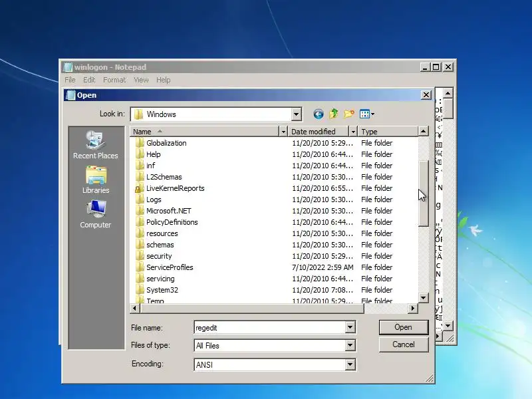Click the L2Schemas folder icon
Image resolution: width=532 pixels, height=399 pixels.
pyautogui.click(x=140, y=177)
